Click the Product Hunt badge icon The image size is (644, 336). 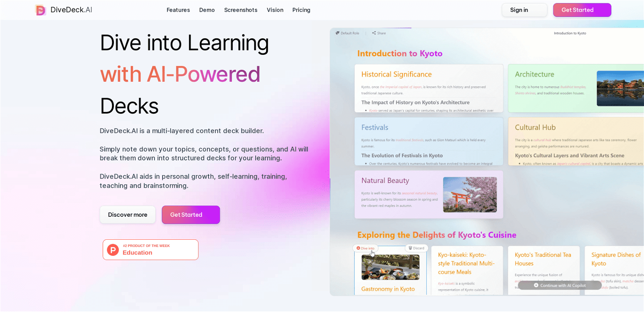point(113,250)
